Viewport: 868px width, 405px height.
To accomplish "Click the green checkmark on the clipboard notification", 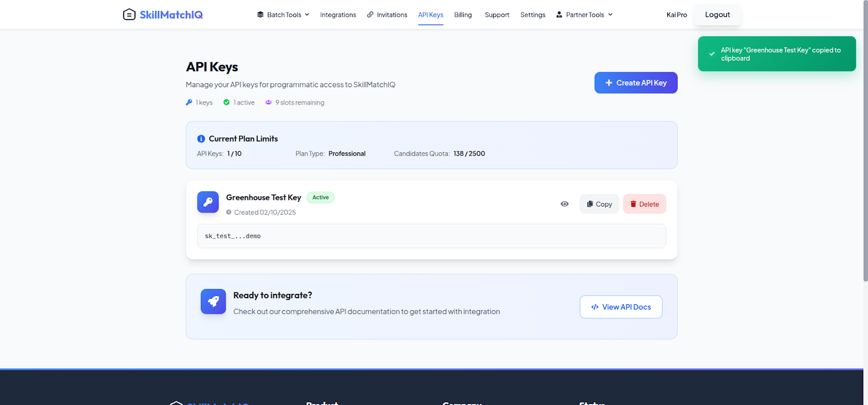I will pyautogui.click(x=712, y=54).
